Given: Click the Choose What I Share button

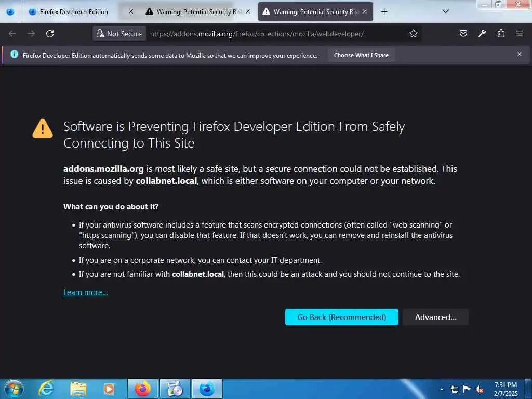Looking at the screenshot, I should [x=361, y=55].
